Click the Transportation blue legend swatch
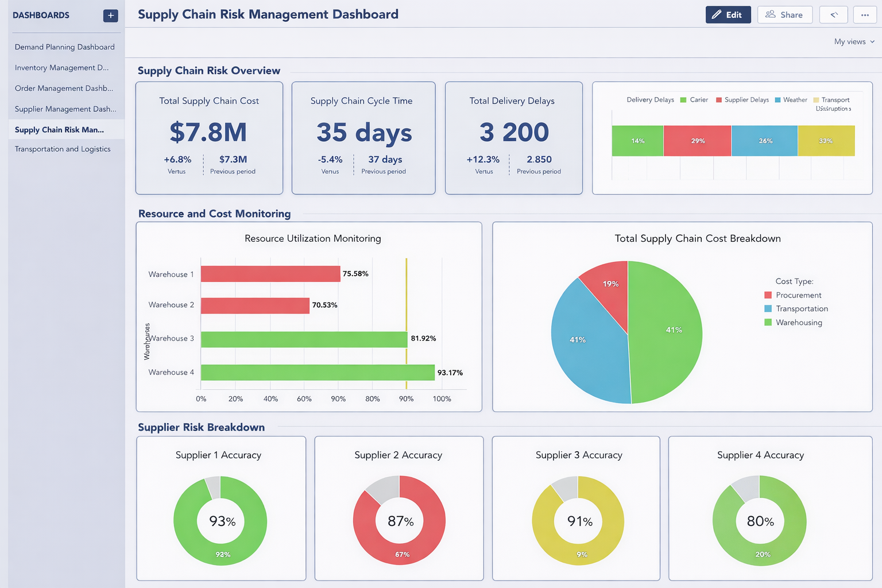882x588 pixels. (768, 309)
